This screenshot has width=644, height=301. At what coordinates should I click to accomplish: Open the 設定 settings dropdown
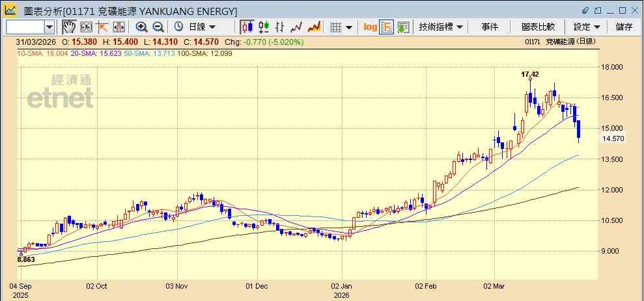[x=587, y=27]
